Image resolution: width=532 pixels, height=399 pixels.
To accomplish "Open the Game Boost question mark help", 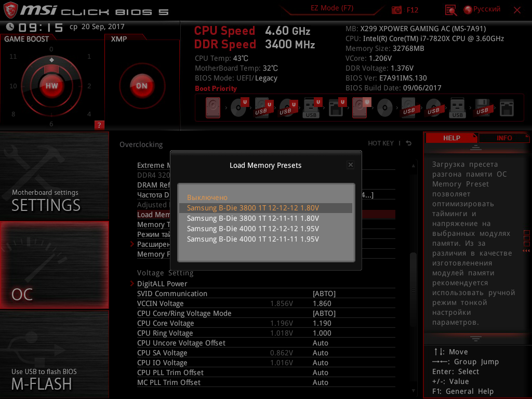I will 99,125.
